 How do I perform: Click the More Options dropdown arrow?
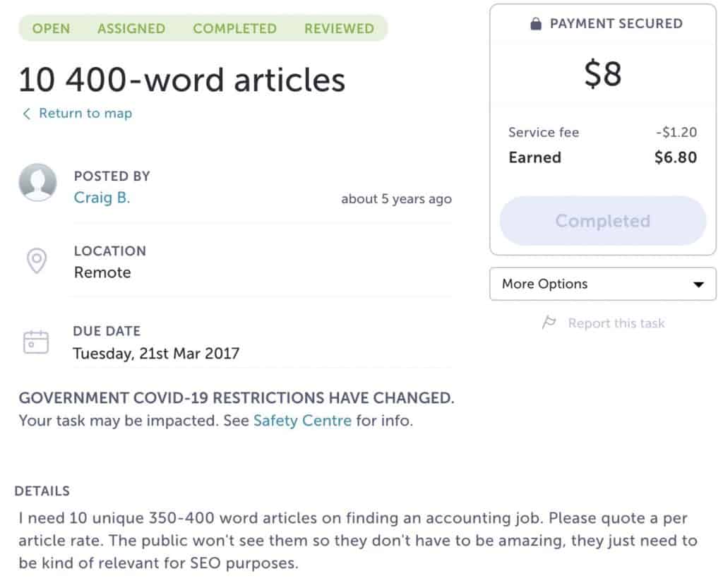tap(698, 284)
